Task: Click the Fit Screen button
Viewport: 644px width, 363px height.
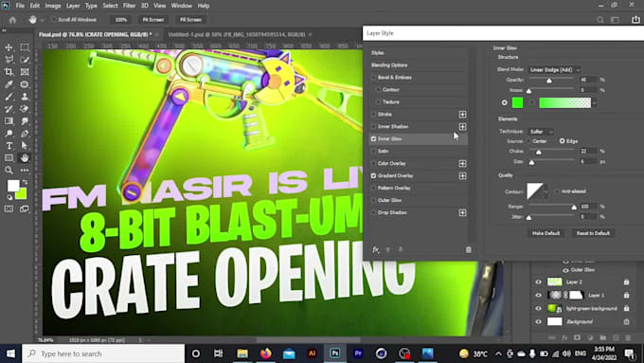Action: pos(152,20)
